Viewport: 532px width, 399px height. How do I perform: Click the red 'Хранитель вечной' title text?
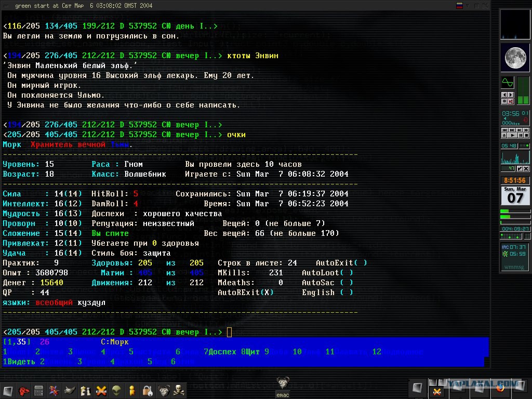68,144
